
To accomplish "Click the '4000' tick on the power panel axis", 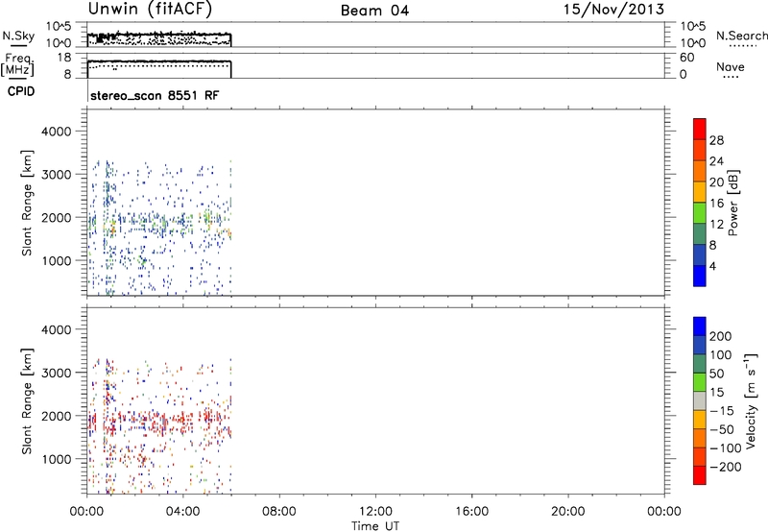I will point(56,132).
